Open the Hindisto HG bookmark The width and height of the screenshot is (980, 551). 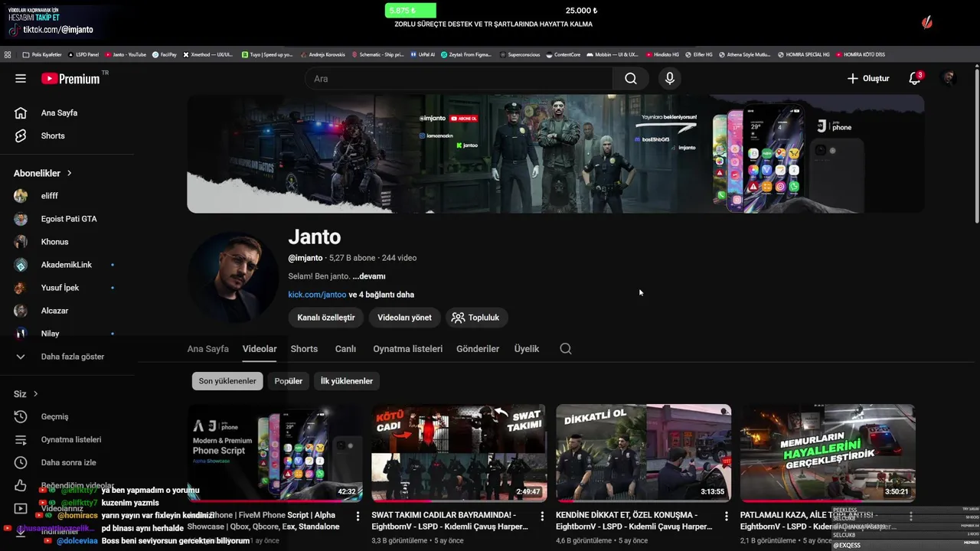(x=663, y=55)
